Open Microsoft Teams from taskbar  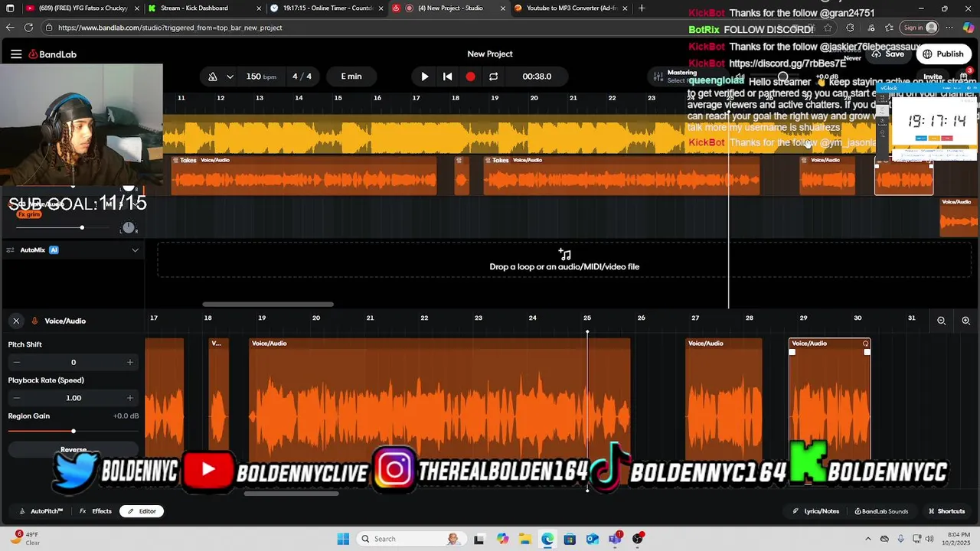[x=615, y=539]
